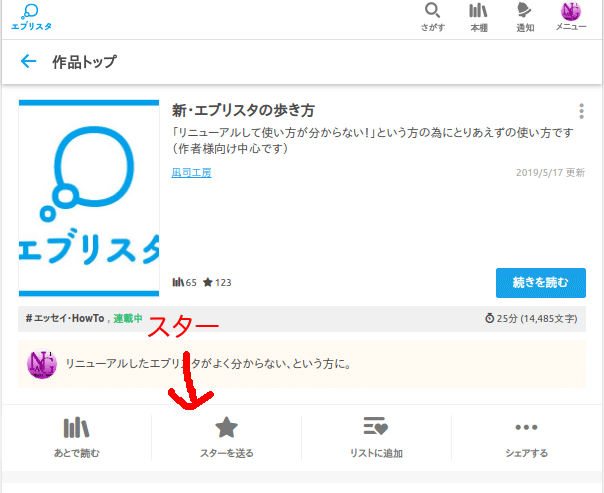Open the エブリスタ home logo
The height and width of the screenshot is (493, 604).
coord(31,17)
